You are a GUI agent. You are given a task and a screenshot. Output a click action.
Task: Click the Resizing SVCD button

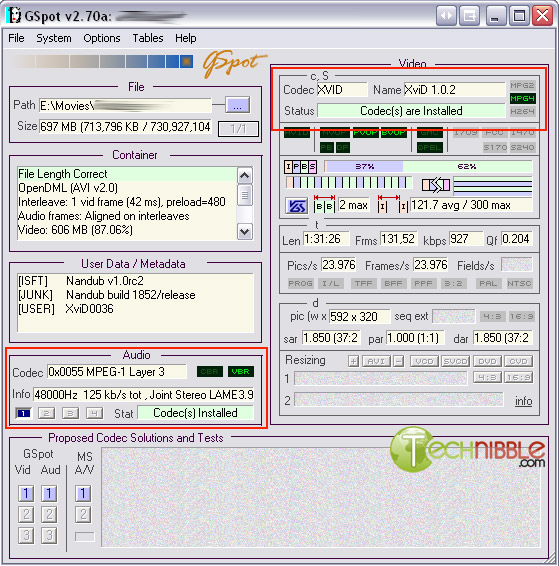click(456, 361)
